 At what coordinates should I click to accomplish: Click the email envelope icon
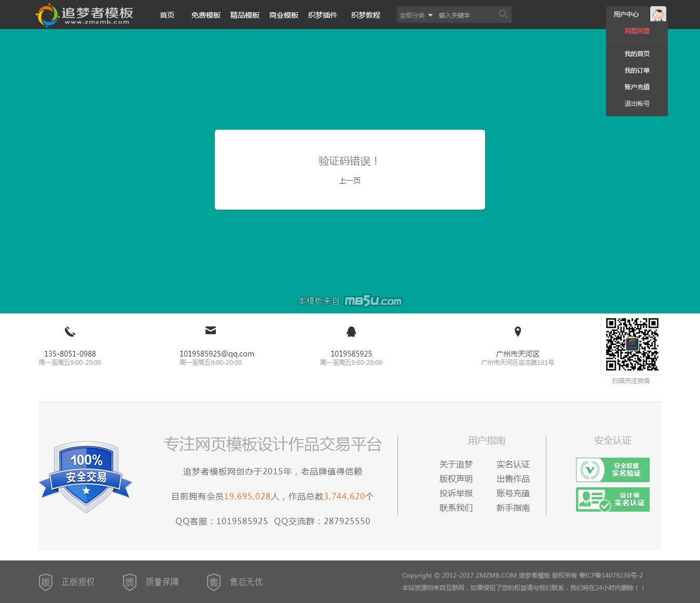tap(211, 331)
